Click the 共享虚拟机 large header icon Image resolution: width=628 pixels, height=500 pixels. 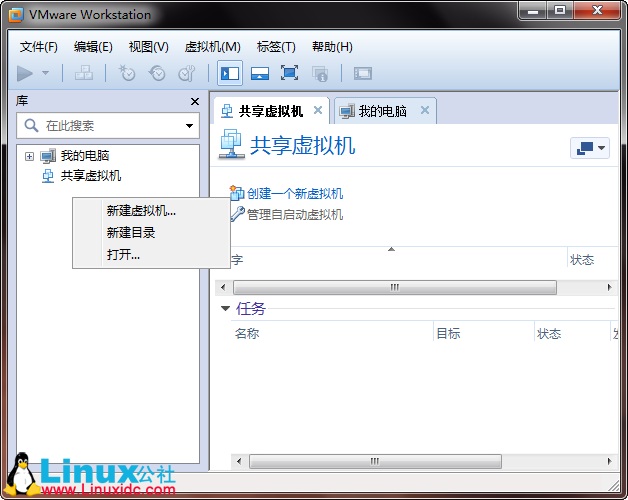coord(231,144)
